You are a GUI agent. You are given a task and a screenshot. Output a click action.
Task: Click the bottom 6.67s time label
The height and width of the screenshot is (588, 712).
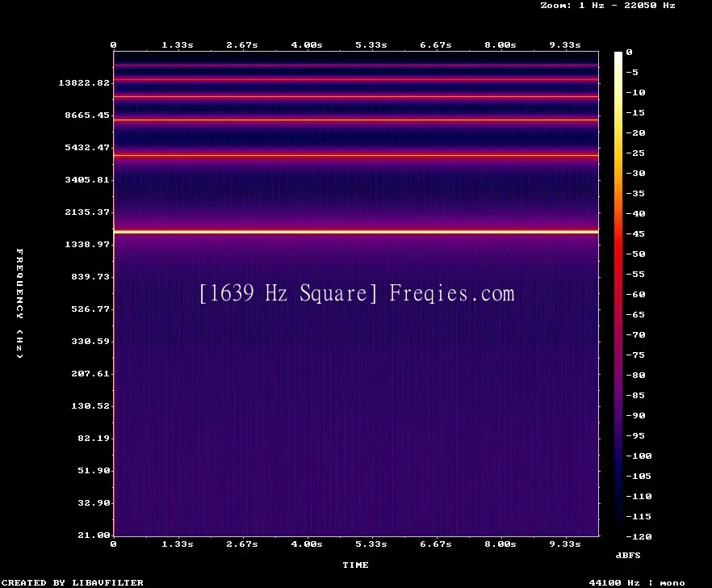tap(435, 544)
